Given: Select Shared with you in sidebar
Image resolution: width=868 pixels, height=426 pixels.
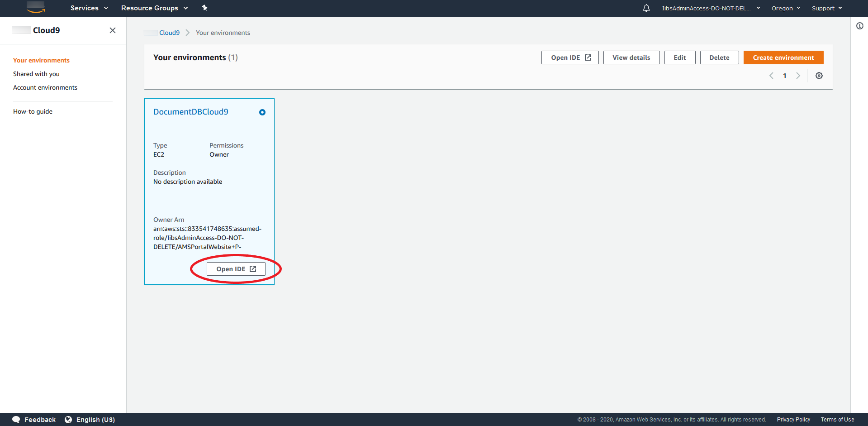Looking at the screenshot, I should pyautogui.click(x=36, y=74).
